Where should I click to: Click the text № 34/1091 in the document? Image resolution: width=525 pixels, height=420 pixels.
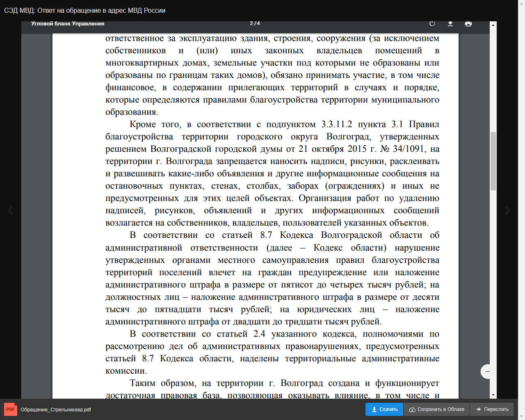pos(403,149)
